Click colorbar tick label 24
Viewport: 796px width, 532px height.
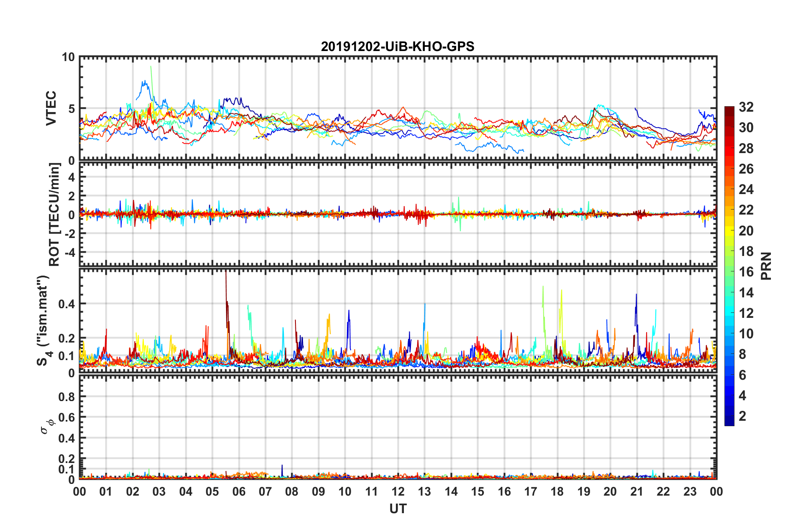coord(746,189)
